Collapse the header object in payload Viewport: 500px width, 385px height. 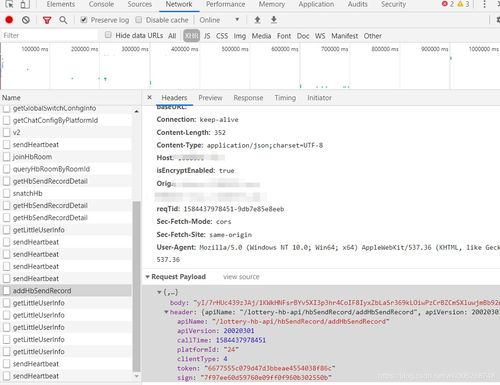[166, 312]
